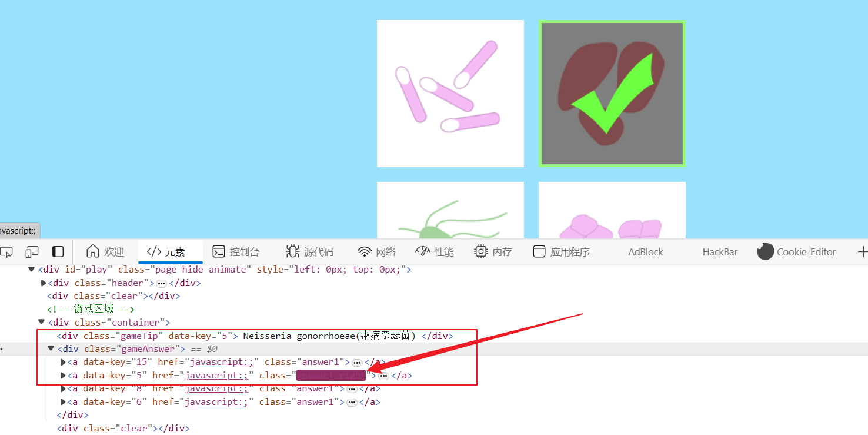Select the gameTip div line
868x435 pixels.
tap(255, 336)
